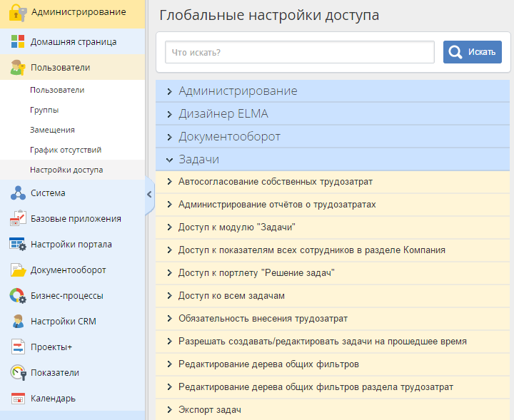Open Базовые приложения via its icon
Image resolution: width=514 pixels, height=420 pixels.
coord(17,219)
